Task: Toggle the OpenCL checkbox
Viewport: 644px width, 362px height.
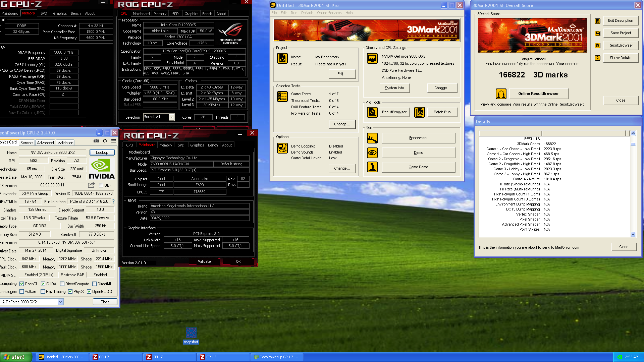Action: 21,284
